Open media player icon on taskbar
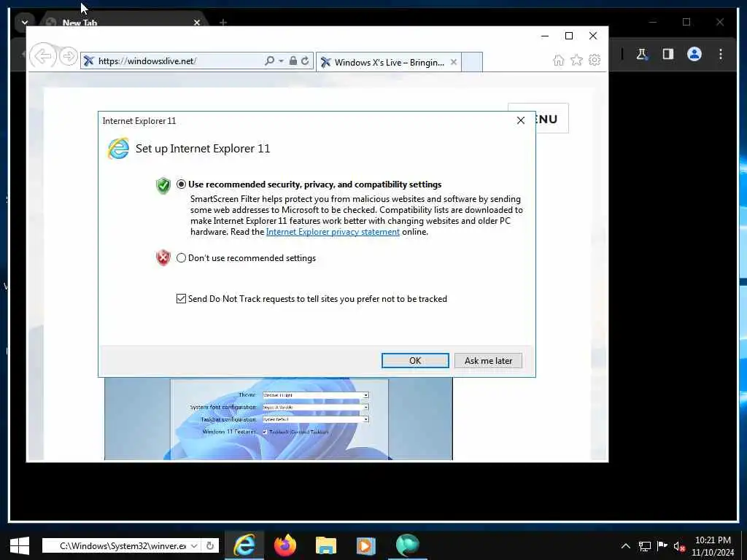This screenshot has height=560, width=747. click(366, 545)
